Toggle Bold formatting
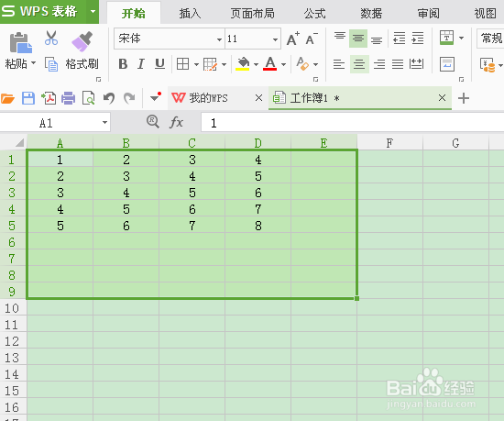 pyautogui.click(x=123, y=64)
